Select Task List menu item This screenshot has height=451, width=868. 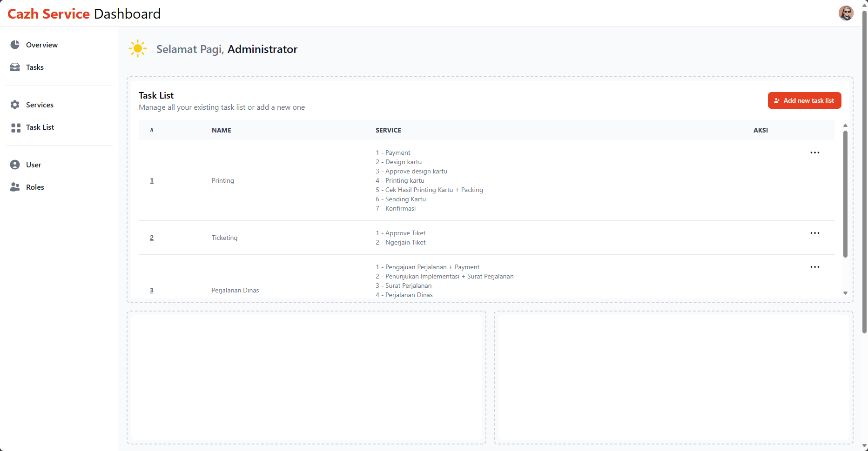pyautogui.click(x=59, y=127)
